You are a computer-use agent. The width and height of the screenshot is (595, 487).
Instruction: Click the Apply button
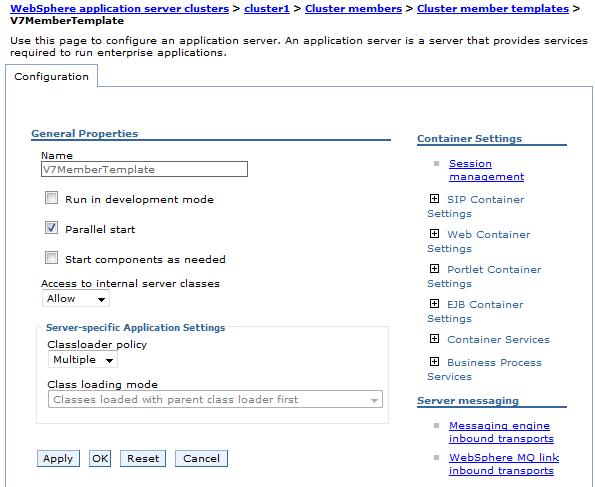click(58, 459)
